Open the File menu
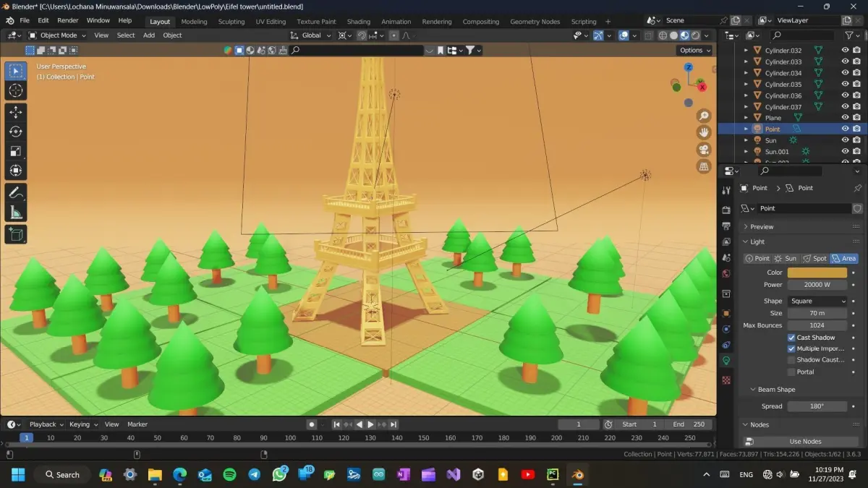868x488 pixels. coord(25,20)
